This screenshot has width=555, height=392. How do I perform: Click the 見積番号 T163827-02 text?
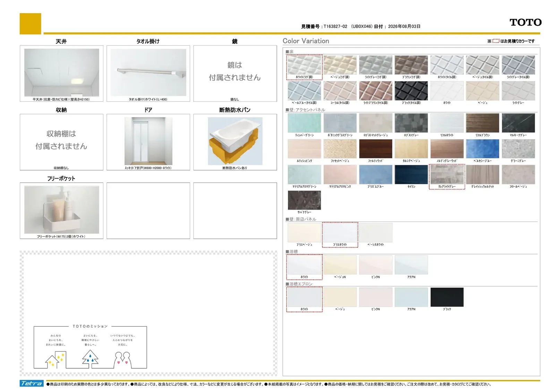pyautogui.click(x=324, y=26)
